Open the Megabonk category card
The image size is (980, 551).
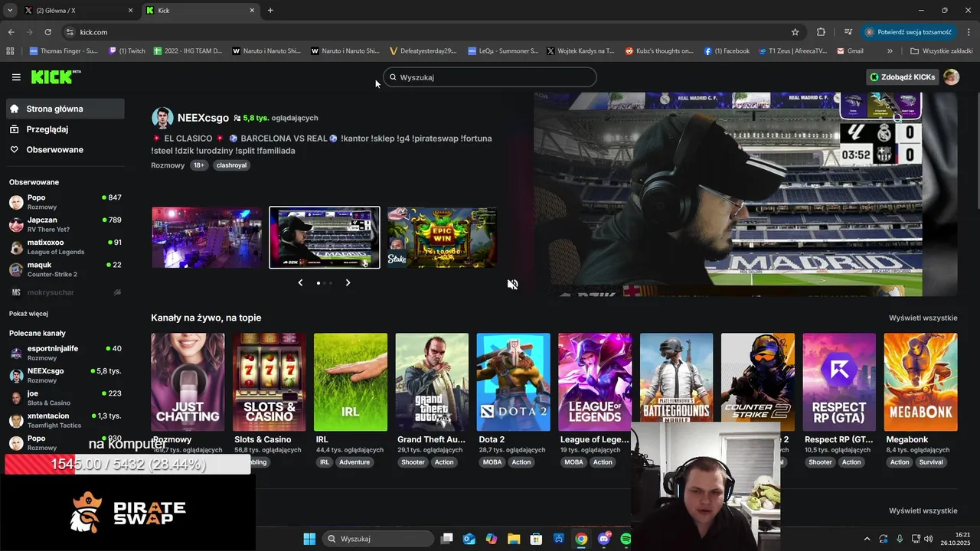(x=920, y=382)
